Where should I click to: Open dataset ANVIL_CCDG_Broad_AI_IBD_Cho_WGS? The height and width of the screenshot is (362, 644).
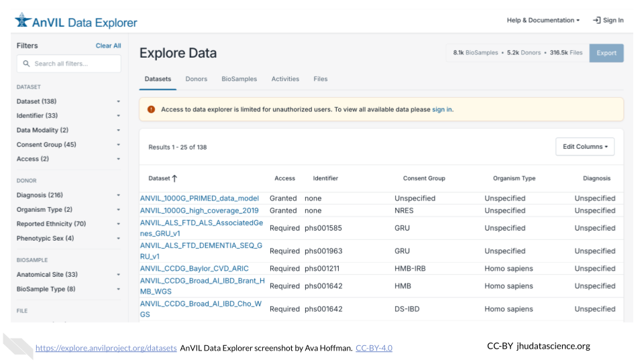[201, 309]
